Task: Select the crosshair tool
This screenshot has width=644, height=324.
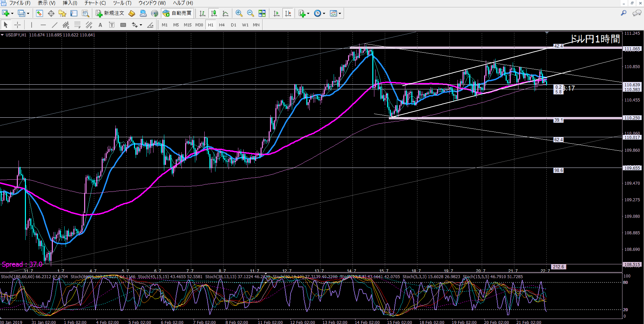Action: click(x=18, y=25)
